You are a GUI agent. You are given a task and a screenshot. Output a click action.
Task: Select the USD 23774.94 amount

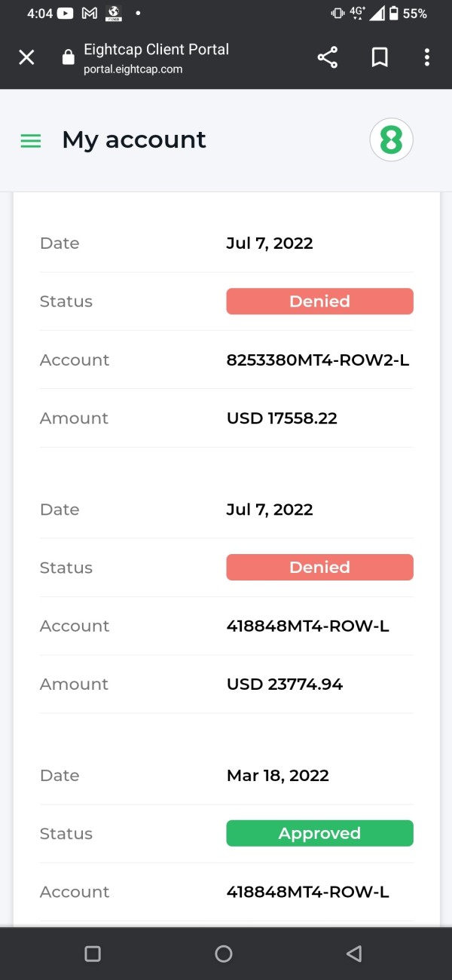click(x=285, y=684)
